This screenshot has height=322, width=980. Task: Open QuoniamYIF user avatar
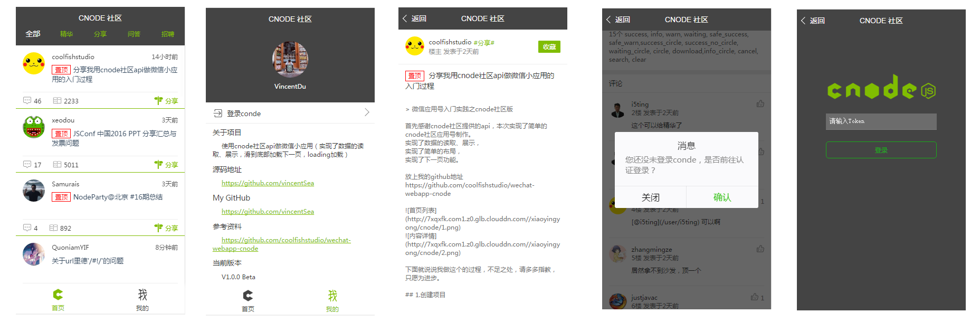pos(34,254)
